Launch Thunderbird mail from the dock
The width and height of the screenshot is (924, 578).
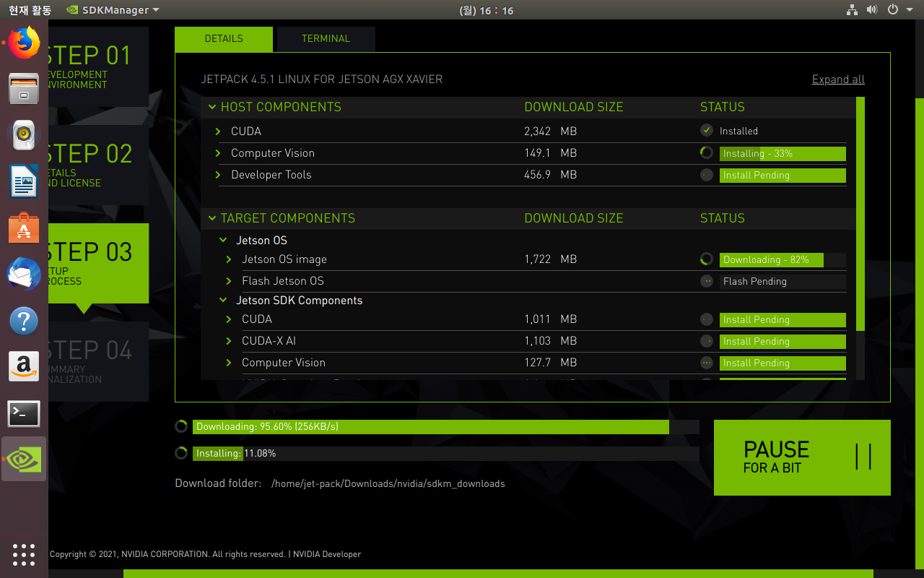tap(24, 275)
